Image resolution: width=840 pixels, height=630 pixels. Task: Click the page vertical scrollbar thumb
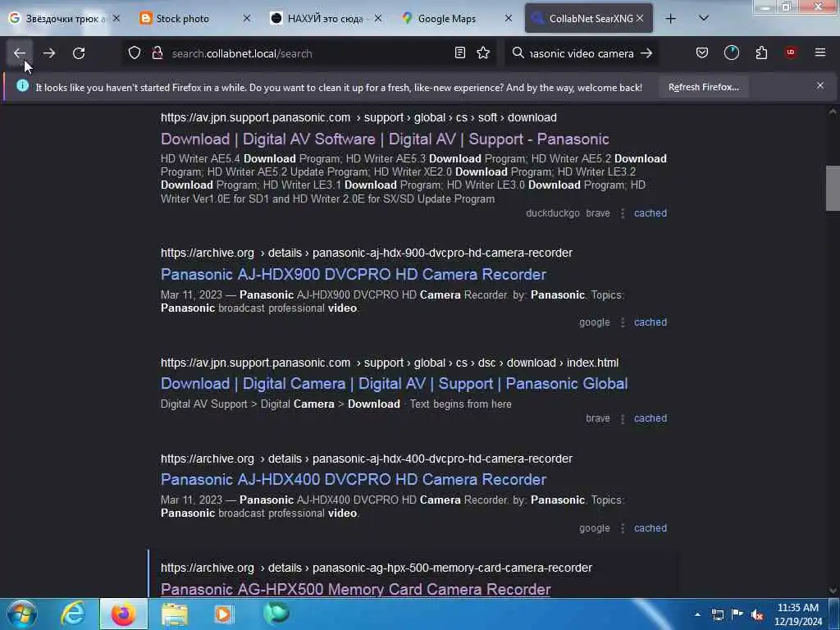click(x=833, y=189)
